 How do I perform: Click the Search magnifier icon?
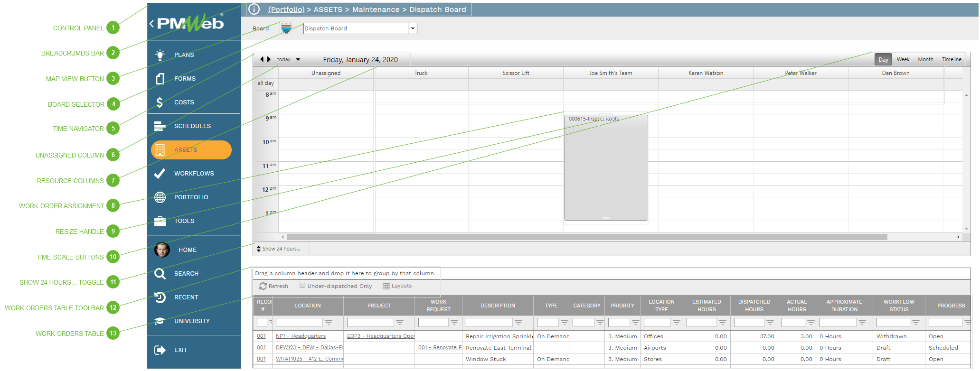160,273
